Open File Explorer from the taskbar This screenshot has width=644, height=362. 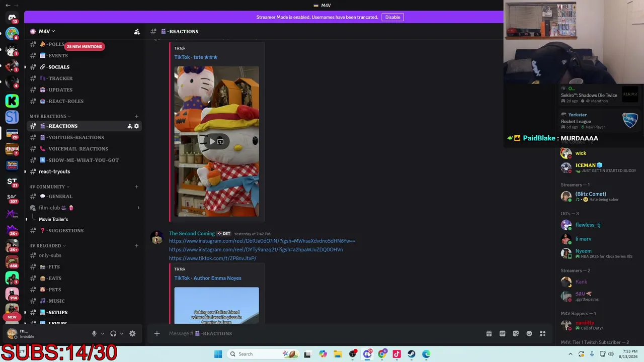coord(338,354)
